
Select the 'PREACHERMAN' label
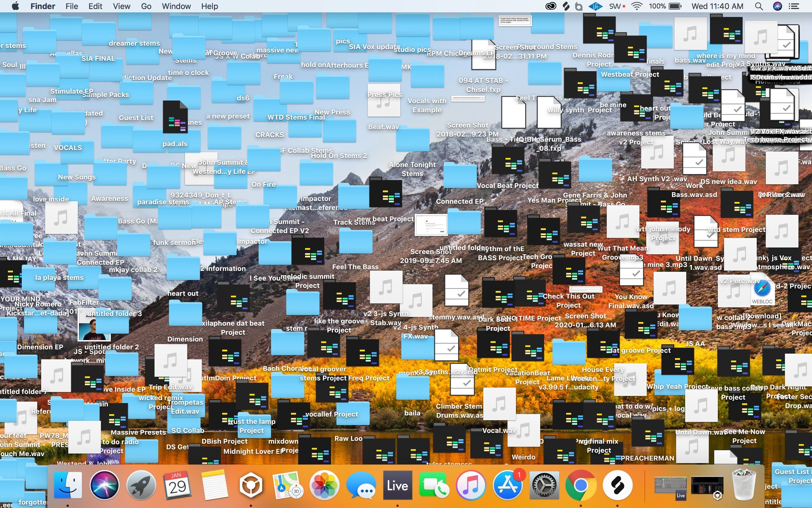point(647,458)
